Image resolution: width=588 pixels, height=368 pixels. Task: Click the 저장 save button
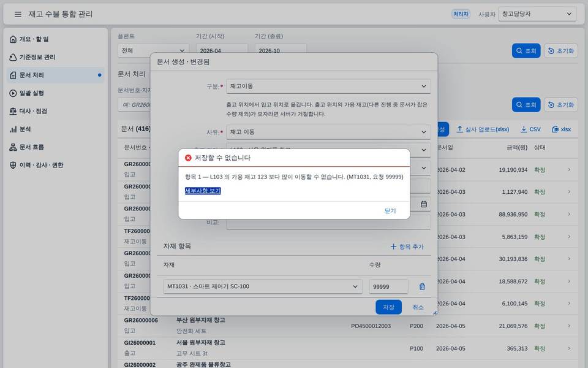(388, 307)
